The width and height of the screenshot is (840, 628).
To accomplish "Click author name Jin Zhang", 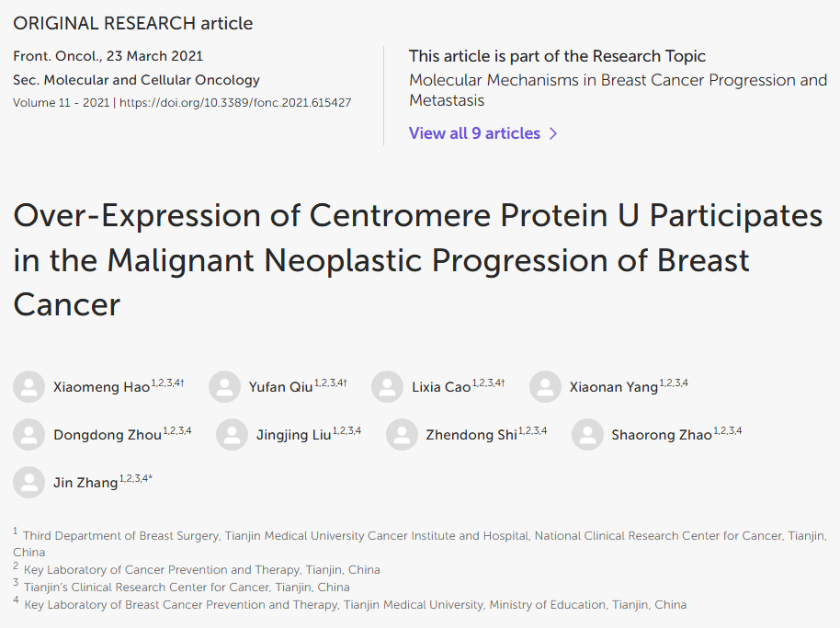I will pos(85,483).
